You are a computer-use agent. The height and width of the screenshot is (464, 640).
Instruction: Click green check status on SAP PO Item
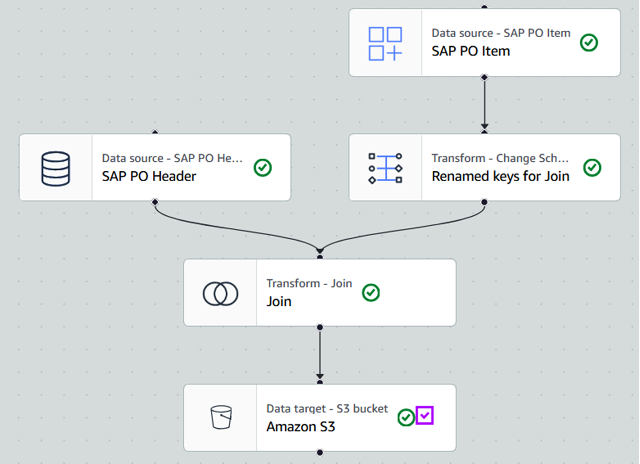[589, 42]
